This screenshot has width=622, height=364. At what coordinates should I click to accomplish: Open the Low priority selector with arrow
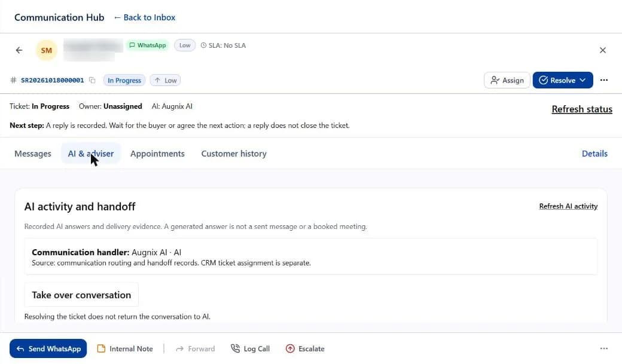[x=166, y=80]
